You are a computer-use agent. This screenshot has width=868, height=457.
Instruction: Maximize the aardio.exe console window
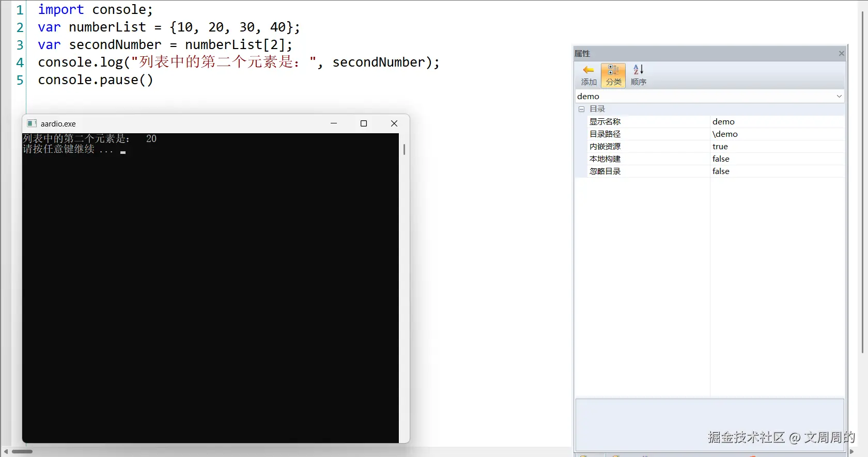[364, 123]
